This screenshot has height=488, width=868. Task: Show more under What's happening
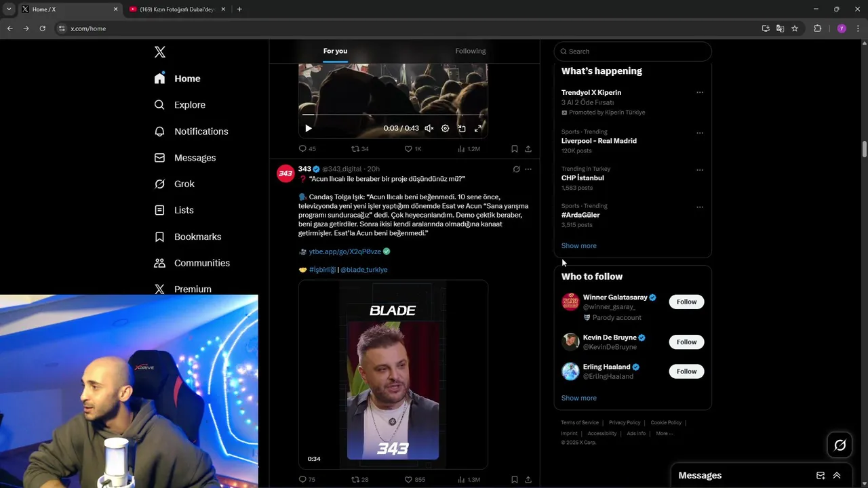pos(579,245)
